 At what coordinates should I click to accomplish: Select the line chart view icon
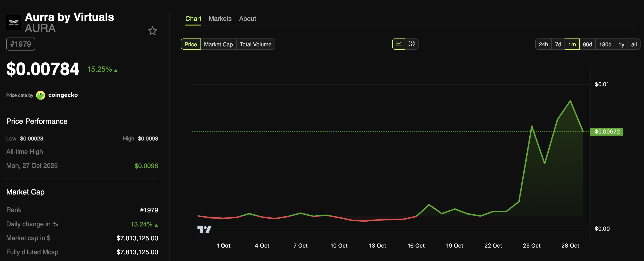399,44
